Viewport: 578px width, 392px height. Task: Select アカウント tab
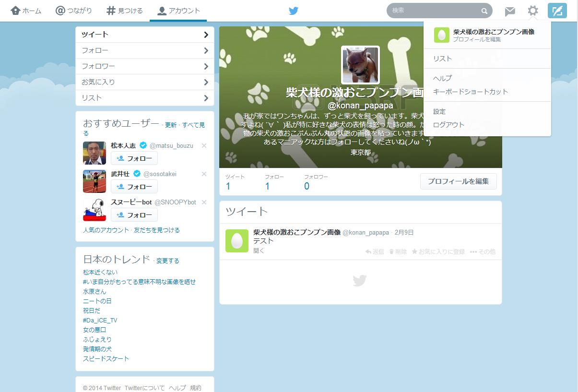[x=178, y=11]
